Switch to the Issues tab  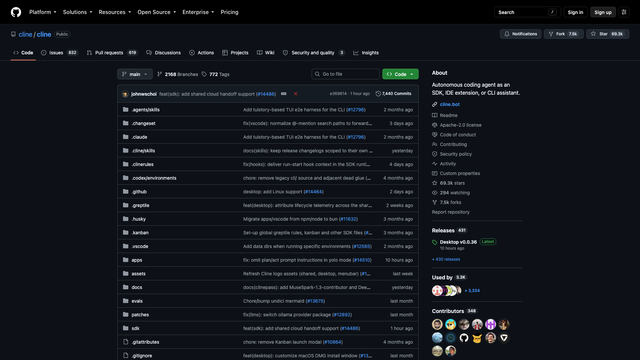59,53
